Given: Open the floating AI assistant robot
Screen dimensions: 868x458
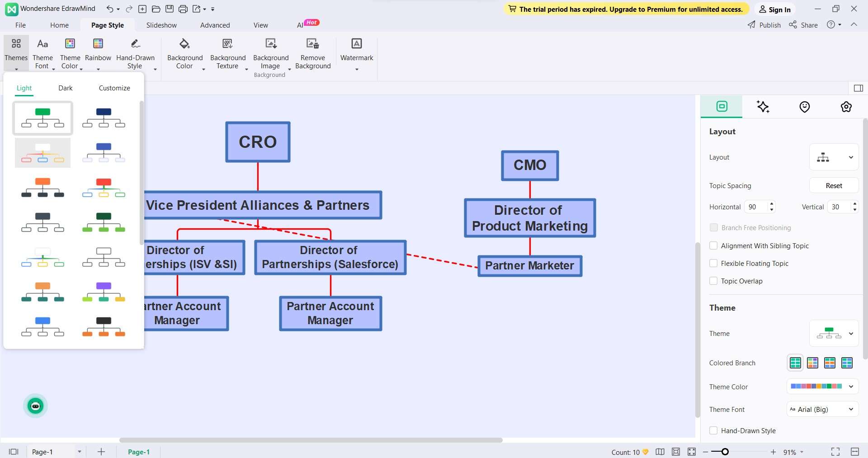Looking at the screenshot, I should pyautogui.click(x=35, y=406).
